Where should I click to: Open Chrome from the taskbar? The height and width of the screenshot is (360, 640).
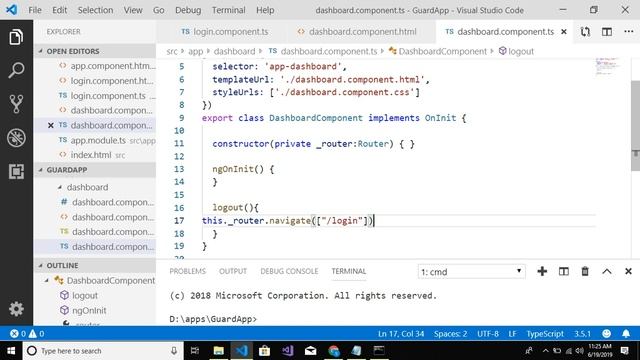coord(334,351)
